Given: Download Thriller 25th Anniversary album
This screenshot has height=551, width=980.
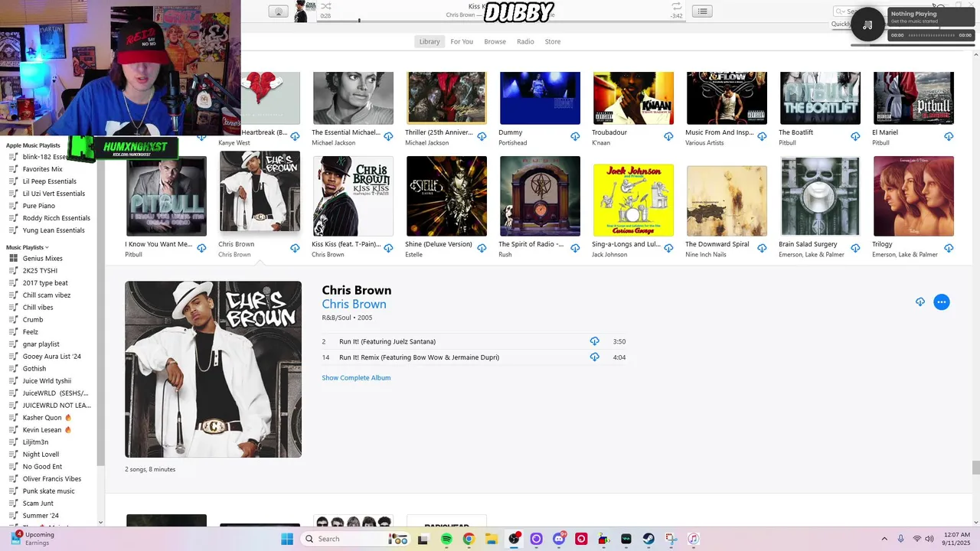Looking at the screenshot, I should pos(482,136).
